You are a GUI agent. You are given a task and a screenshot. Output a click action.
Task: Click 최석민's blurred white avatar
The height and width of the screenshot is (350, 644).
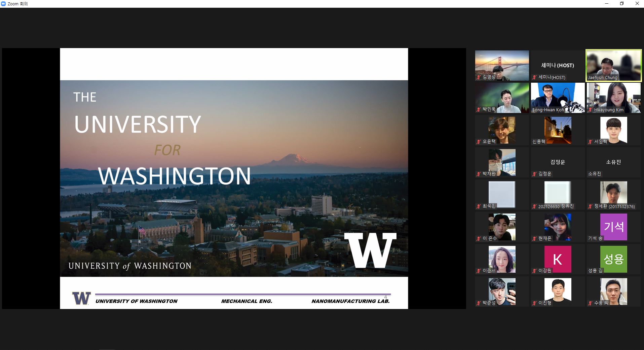point(502,195)
